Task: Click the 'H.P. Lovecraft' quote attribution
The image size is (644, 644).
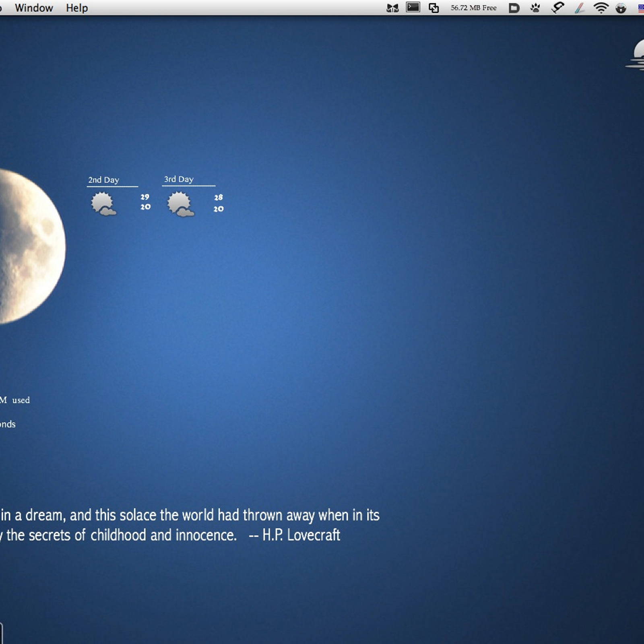Action: coord(301,535)
